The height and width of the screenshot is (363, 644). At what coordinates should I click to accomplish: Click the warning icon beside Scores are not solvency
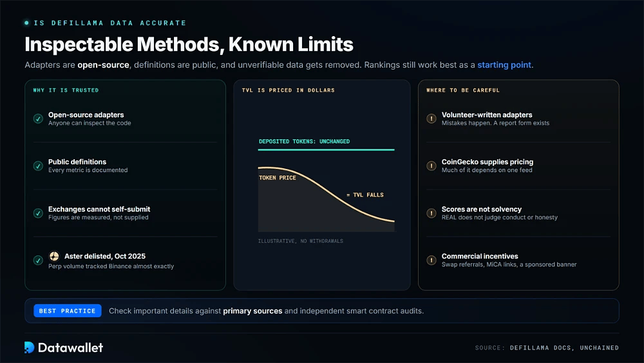431,213
